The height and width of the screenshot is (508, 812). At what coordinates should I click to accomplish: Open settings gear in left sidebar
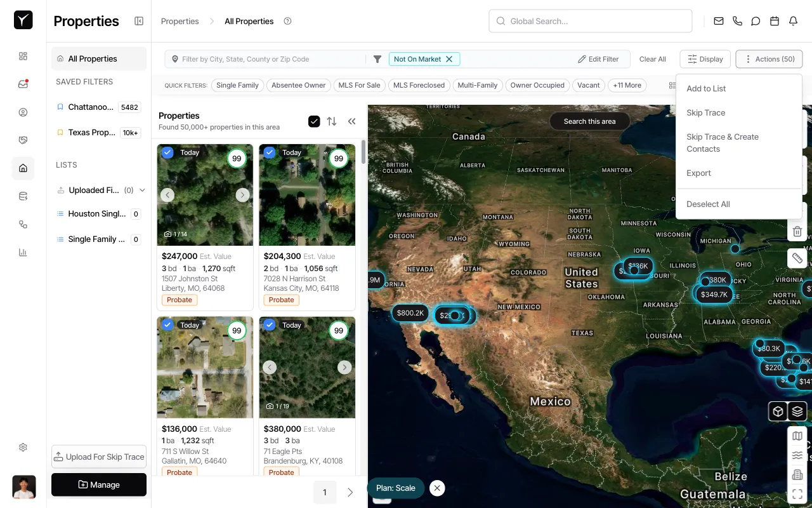(x=23, y=447)
